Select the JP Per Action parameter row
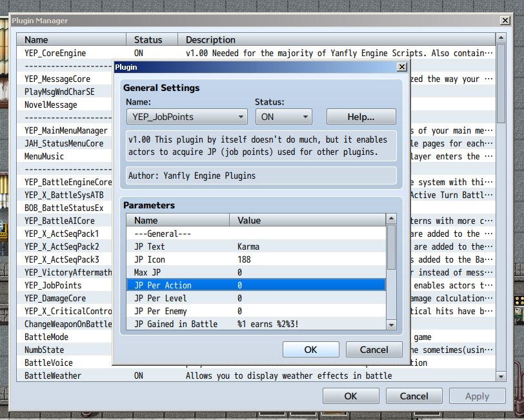The width and height of the screenshot is (524, 420). pyautogui.click(x=256, y=285)
